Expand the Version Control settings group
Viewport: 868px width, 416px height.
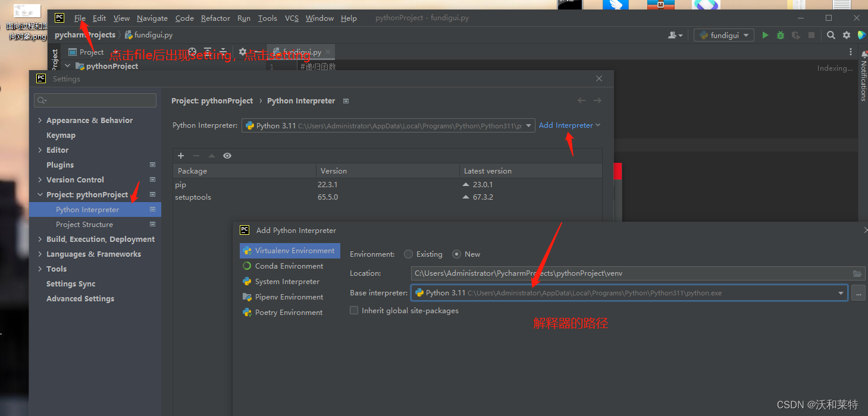click(x=40, y=180)
